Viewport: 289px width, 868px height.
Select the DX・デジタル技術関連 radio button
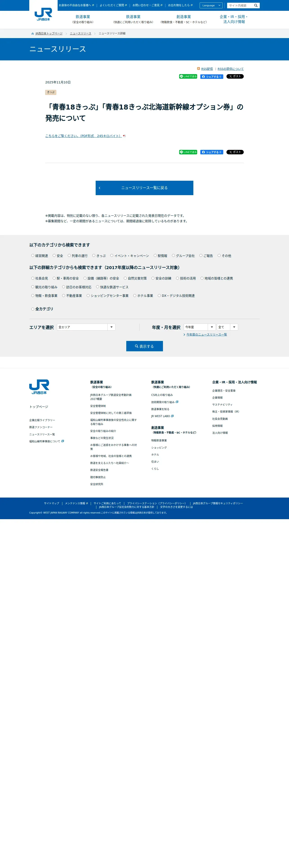point(159,296)
